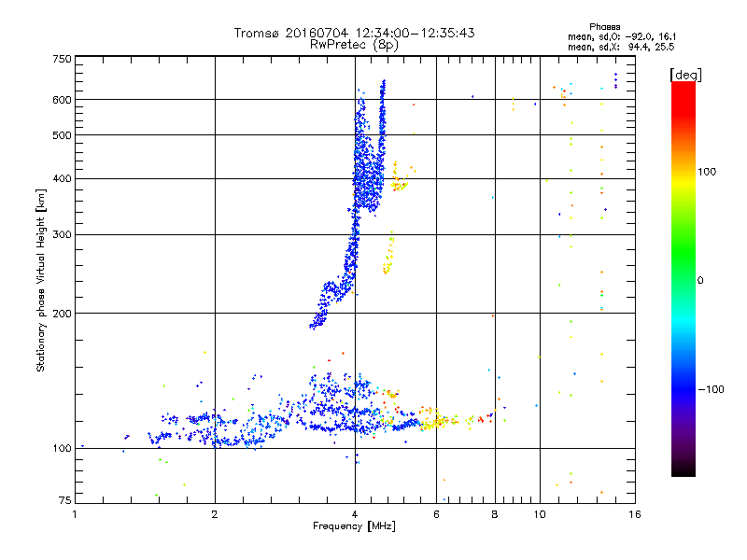
Task: Click the dense blue echo cluster near 400 km
Action: [368, 178]
